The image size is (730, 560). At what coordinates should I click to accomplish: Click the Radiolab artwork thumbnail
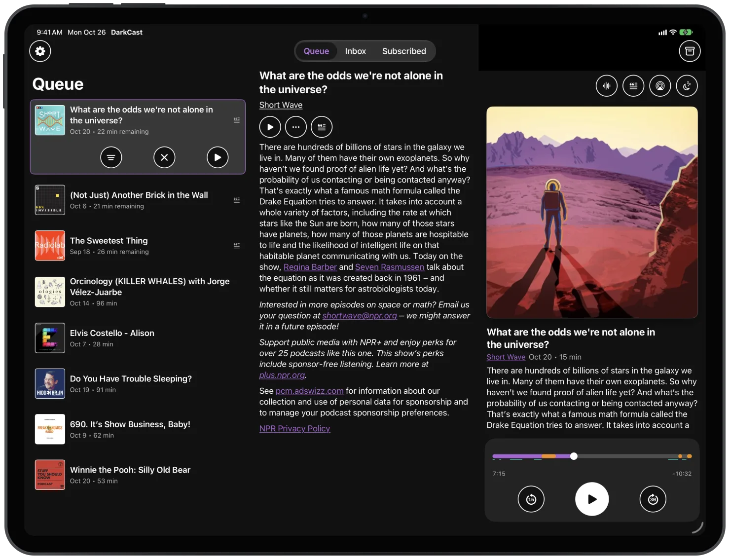pos(50,246)
